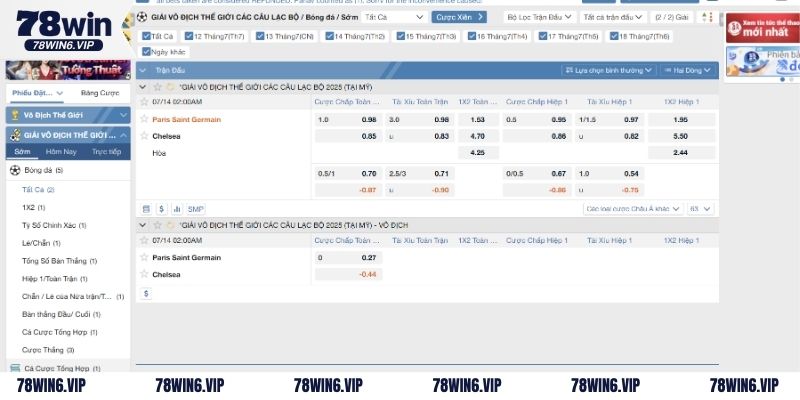The image size is (800, 400).
Task: Open the match scoreboard table icon
Action: click(x=146, y=209)
